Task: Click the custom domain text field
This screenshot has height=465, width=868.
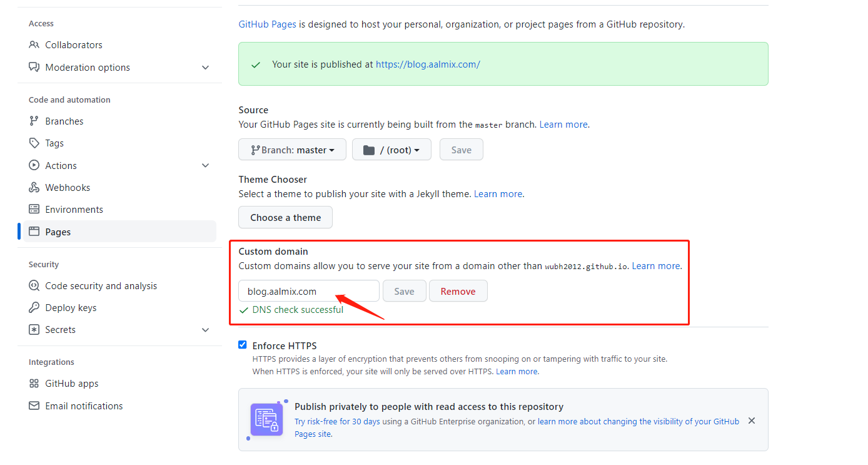Action: point(308,292)
